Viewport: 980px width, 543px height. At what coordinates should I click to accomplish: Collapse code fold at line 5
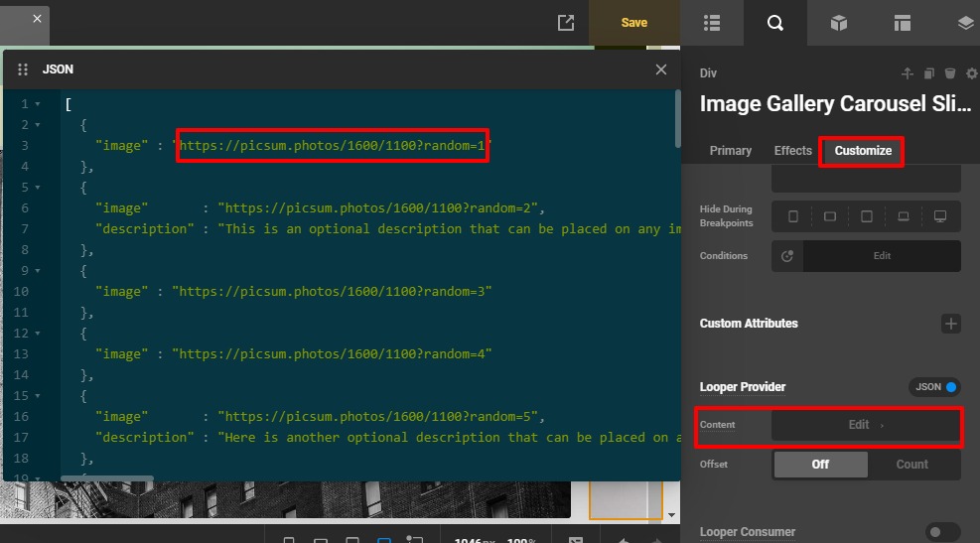point(37,188)
